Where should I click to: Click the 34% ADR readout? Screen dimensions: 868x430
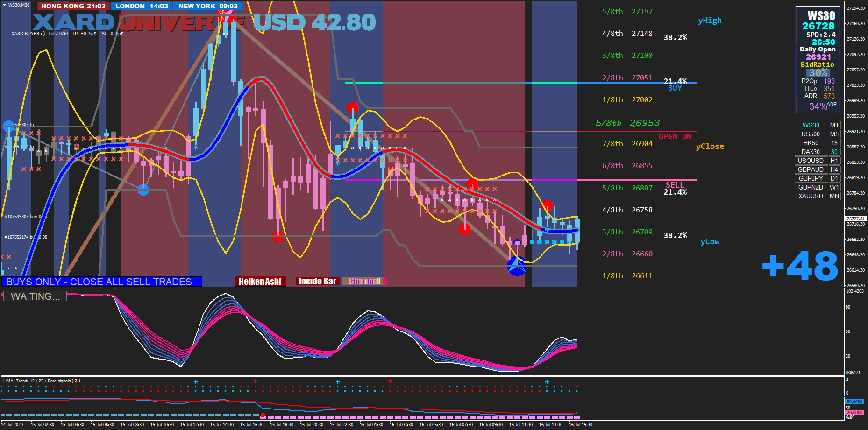822,106
